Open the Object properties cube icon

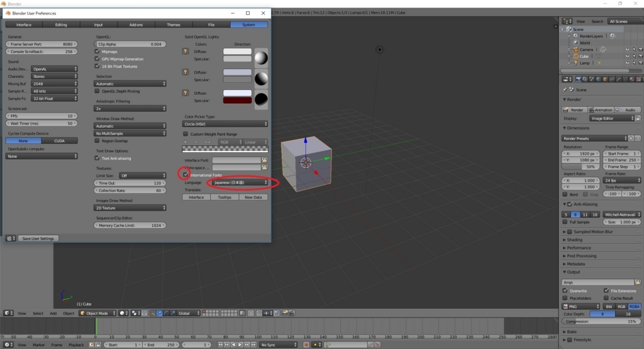pos(605,79)
